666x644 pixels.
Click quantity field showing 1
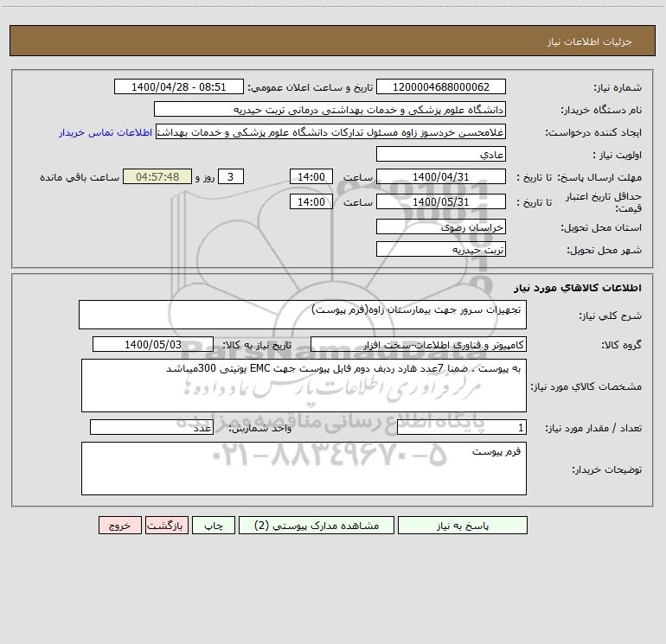pyautogui.click(x=462, y=428)
